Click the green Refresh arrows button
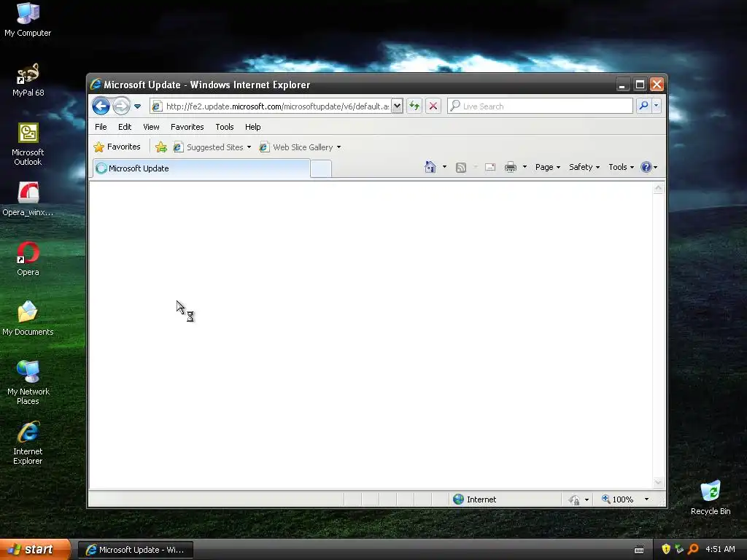The height and width of the screenshot is (560, 747). (x=414, y=106)
